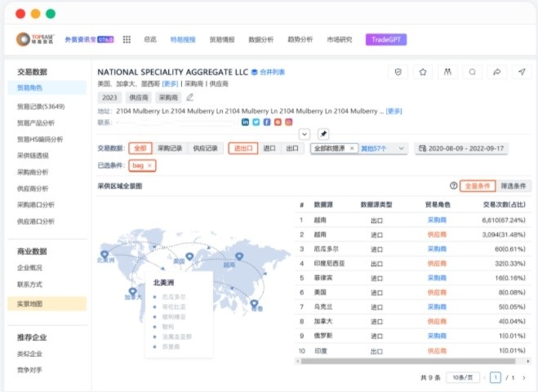The width and height of the screenshot is (538, 392).
Task: Open 贸易产品分析 in sidebar
Action: pyautogui.click(x=36, y=122)
